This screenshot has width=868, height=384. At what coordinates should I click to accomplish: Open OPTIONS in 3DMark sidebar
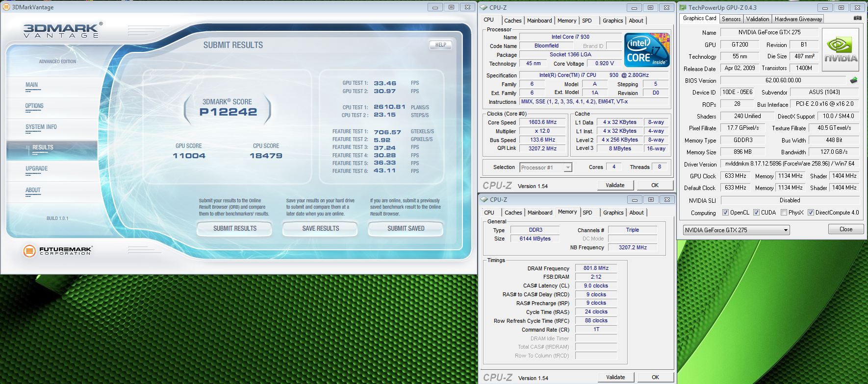pyautogui.click(x=34, y=106)
